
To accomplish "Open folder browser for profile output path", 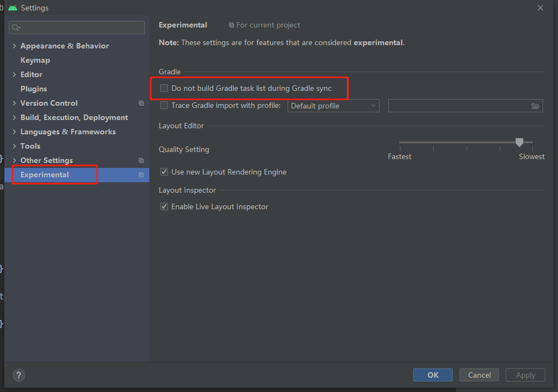I will [x=535, y=105].
